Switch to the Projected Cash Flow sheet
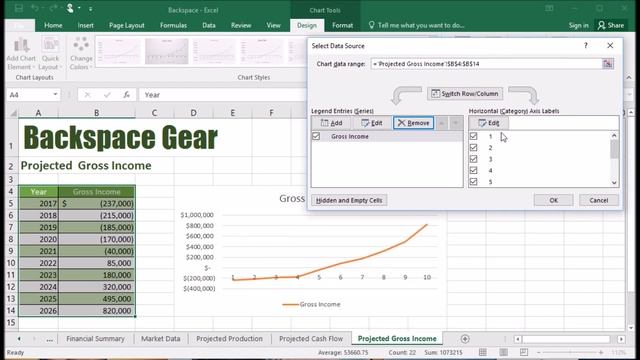640x360 pixels. (311, 339)
